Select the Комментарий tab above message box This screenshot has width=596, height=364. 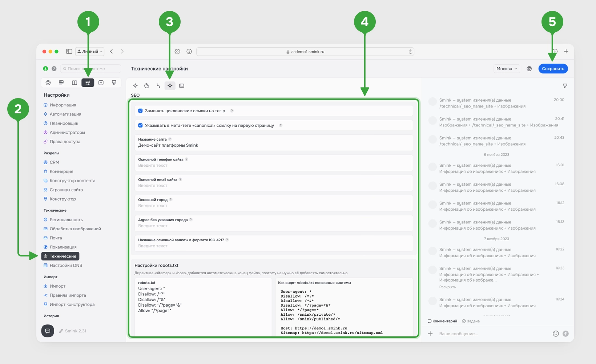tap(442, 321)
